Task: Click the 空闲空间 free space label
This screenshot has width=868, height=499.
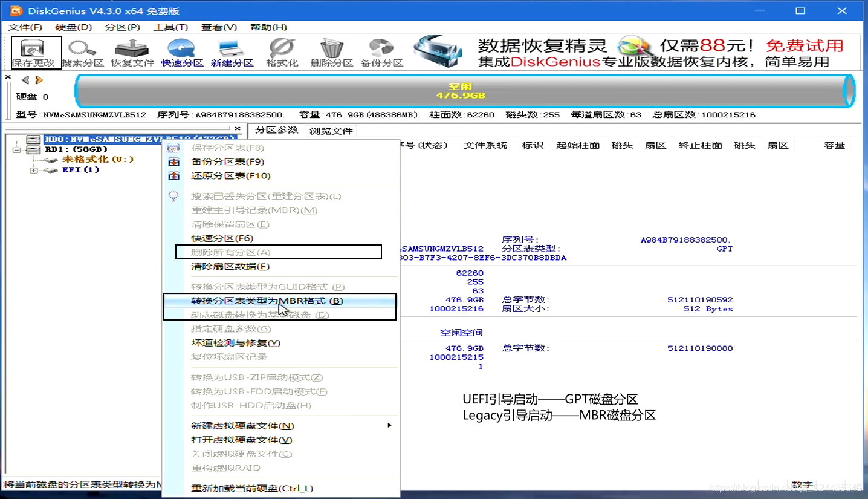Action: point(461,333)
